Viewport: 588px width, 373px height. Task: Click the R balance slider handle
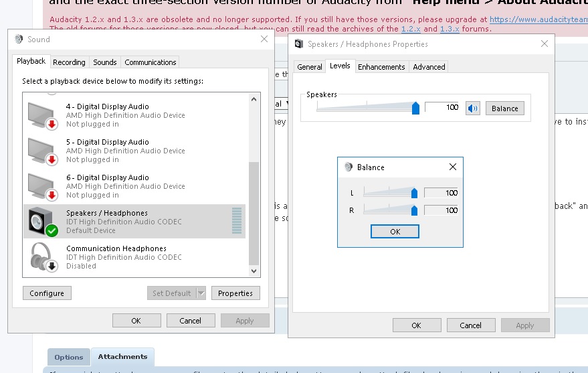(414, 210)
